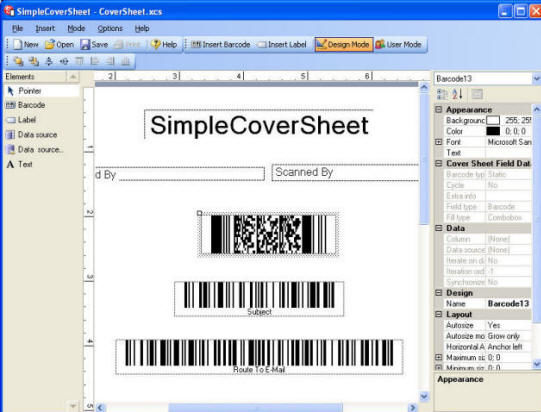The height and width of the screenshot is (412, 541).
Task: Select the Barcode element tool
Action: coord(25,105)
